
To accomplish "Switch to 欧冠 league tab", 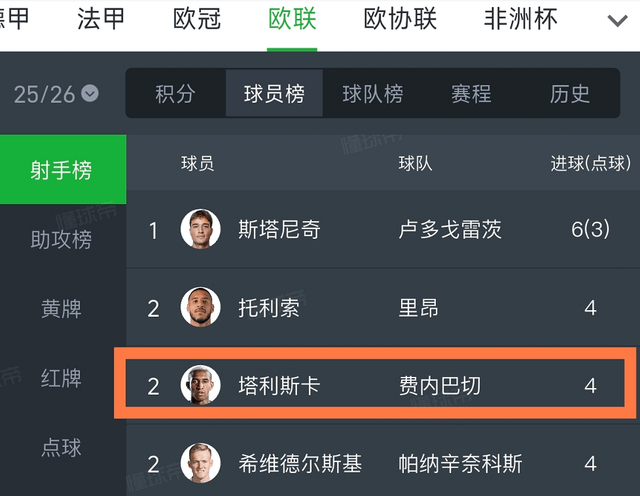I will (x=195, y=19).
